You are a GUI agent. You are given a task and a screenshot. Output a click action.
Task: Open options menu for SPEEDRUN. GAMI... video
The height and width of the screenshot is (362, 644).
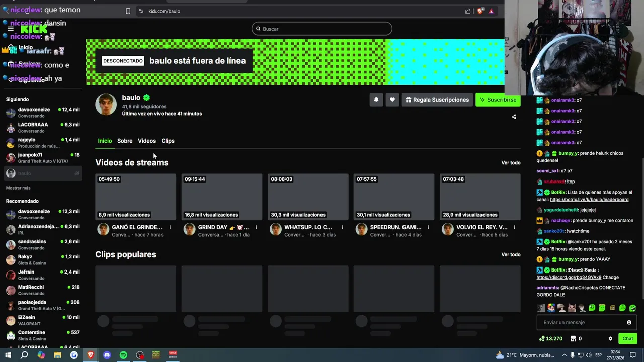click(x=428, y=227)
